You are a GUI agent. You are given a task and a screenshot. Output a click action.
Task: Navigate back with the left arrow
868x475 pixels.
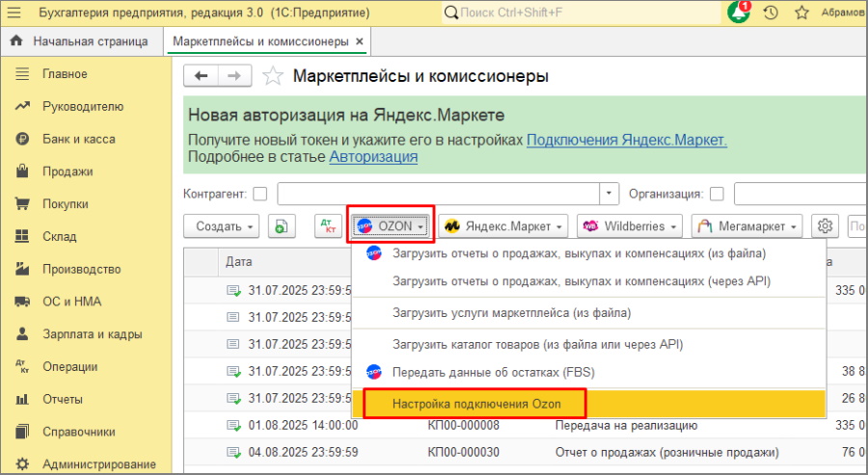pos(201,76)
